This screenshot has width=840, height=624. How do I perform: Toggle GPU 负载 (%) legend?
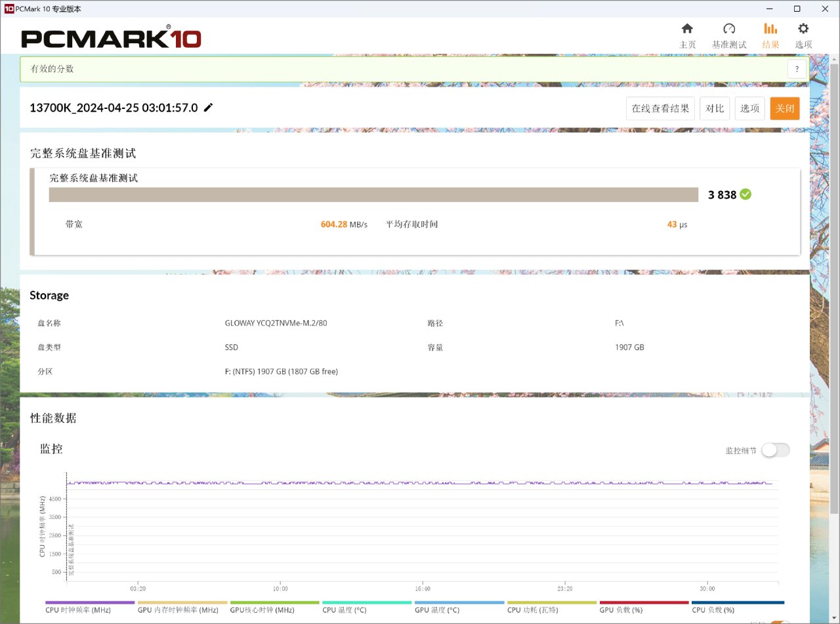644,607
